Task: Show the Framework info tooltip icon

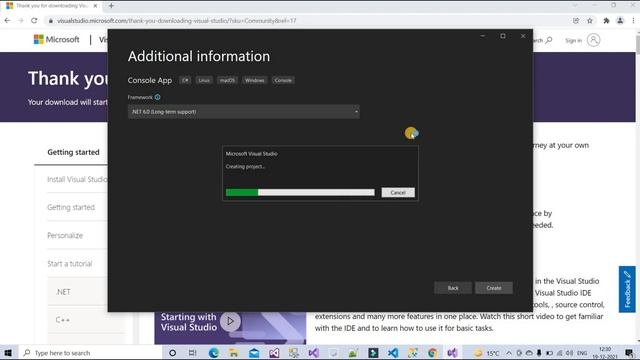Action: tap(158, 97)
